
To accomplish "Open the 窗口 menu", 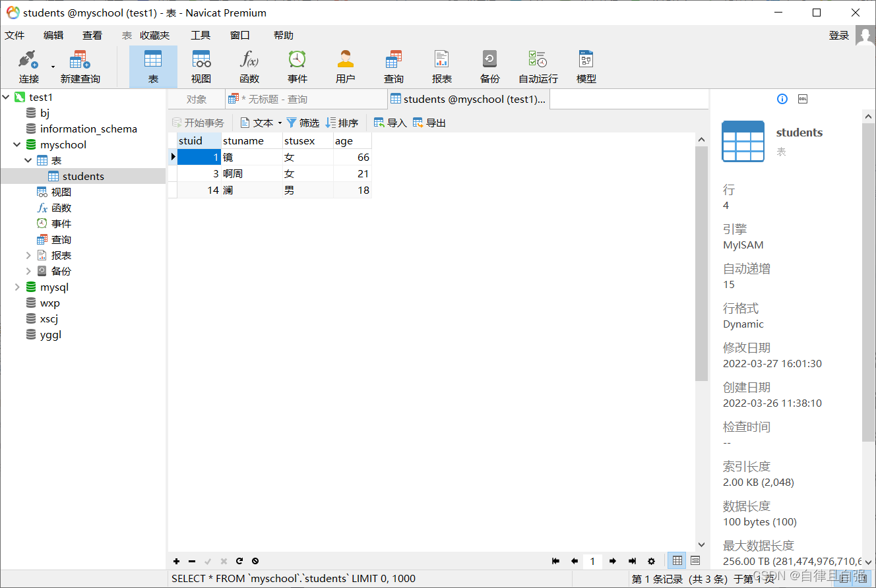I will (240, 36).
